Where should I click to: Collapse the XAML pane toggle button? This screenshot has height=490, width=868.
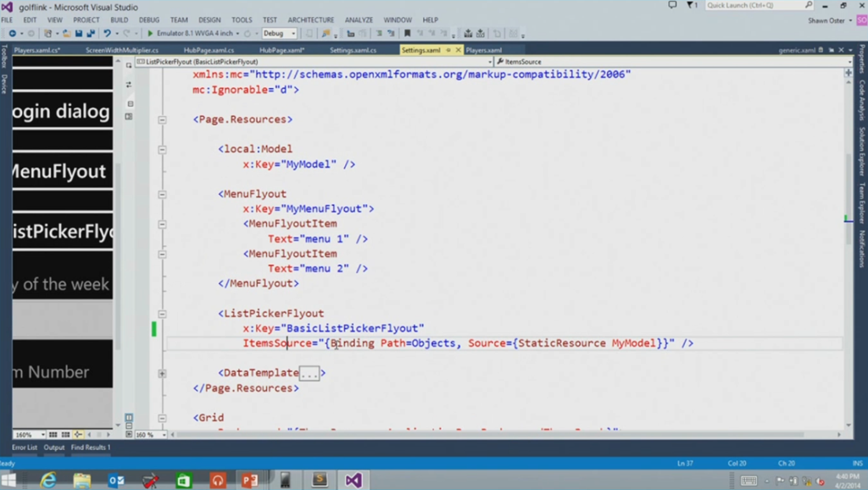pyautogui.click(x=129, y=435)
